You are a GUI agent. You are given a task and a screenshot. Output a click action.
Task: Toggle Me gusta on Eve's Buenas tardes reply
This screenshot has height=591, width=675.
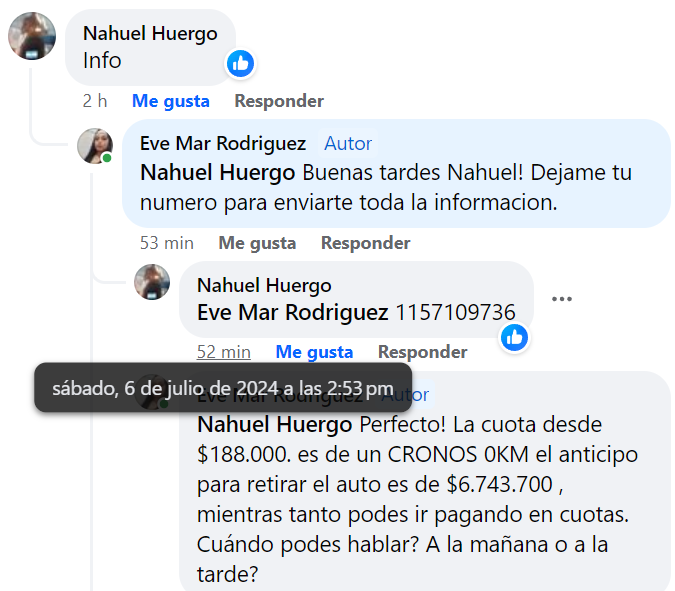[257, 243]
